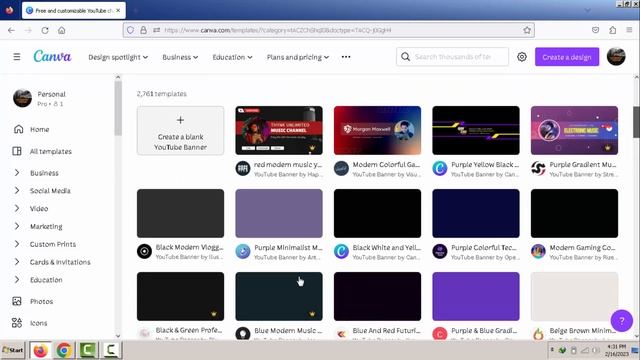This screenshot has height=360, width=640.
Task: Click the red modern music template title
Action: click(x=288, y=164)
